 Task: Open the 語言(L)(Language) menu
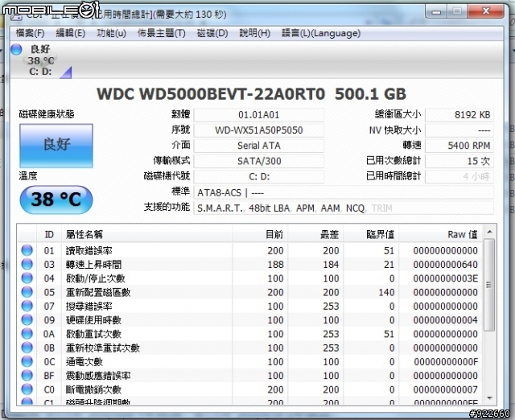321,33
